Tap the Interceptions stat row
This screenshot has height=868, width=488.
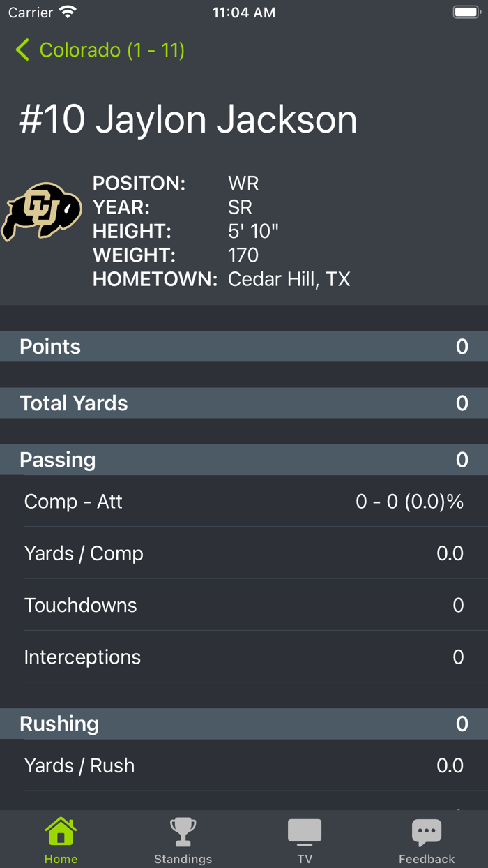click(x=244, y=657)
